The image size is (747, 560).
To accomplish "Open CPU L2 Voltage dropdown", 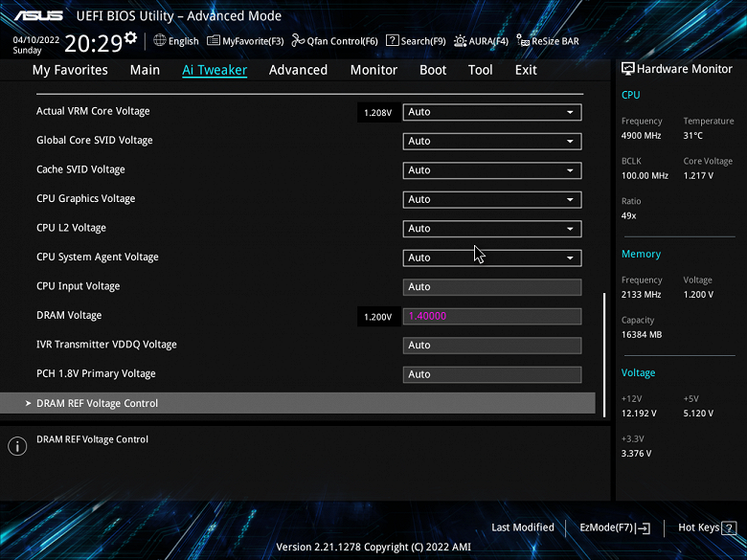I will point(492,229).
